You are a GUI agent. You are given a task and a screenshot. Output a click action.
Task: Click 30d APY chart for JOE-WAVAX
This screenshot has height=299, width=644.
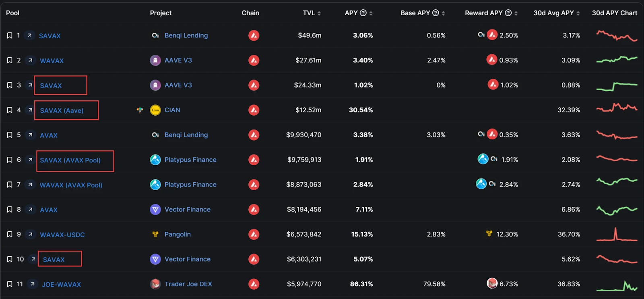pyautogui.click(x=617, y=285)
